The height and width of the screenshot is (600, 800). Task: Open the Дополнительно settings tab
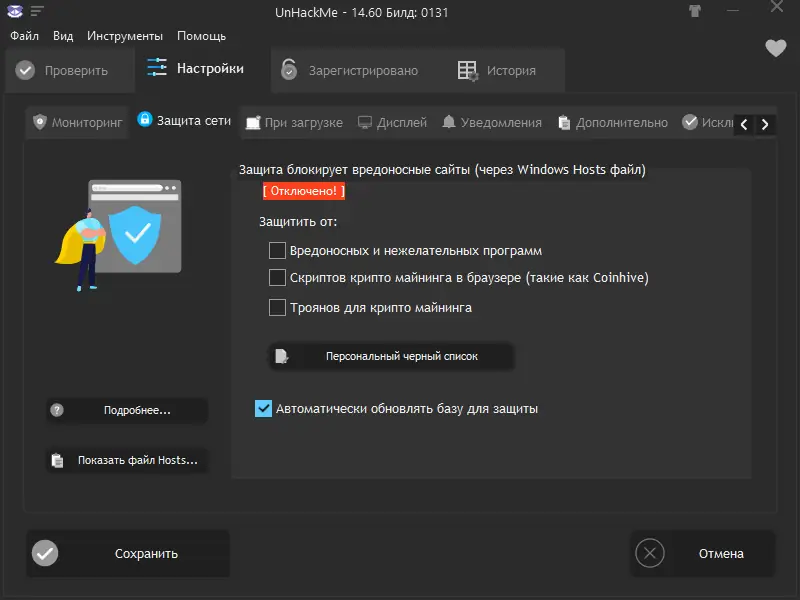pyautogui.click(x=613, y=122)
